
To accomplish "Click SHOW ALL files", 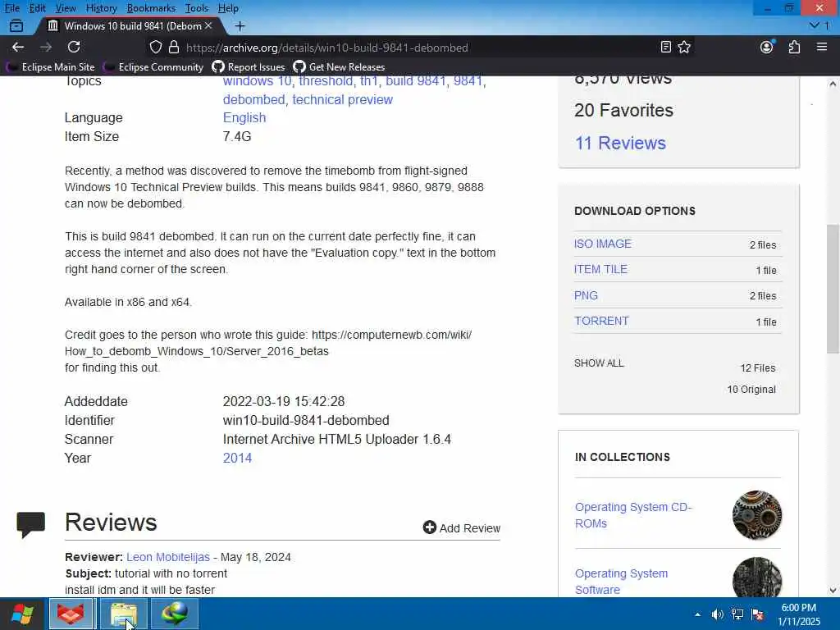I will point(599,363).
